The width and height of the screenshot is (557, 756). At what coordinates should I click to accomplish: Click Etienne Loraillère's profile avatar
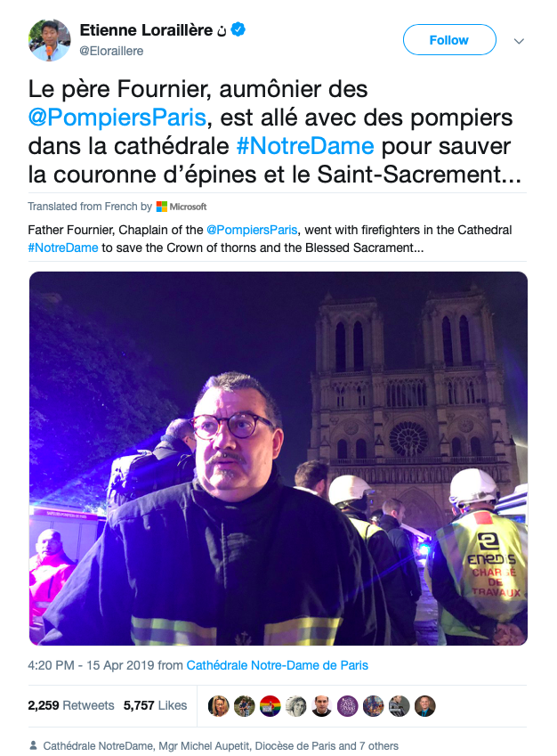click(x=49, y=40)
